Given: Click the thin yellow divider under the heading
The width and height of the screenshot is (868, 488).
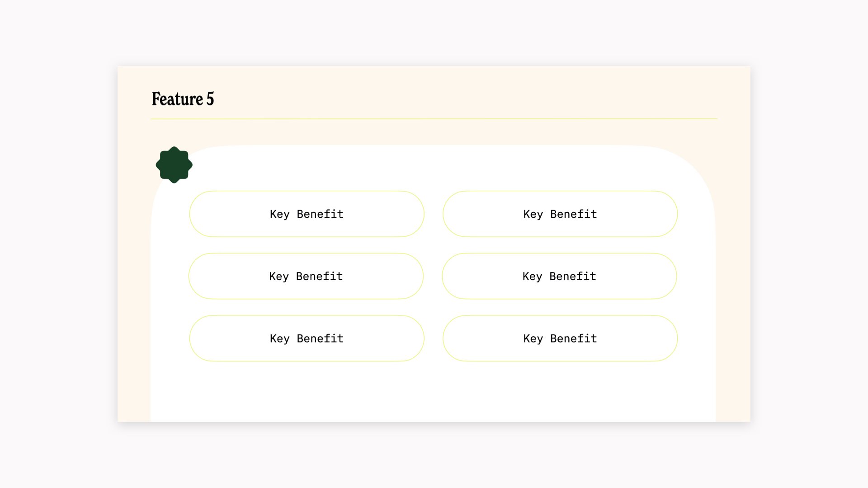Looking at the screenshot, I should (434, 119).
